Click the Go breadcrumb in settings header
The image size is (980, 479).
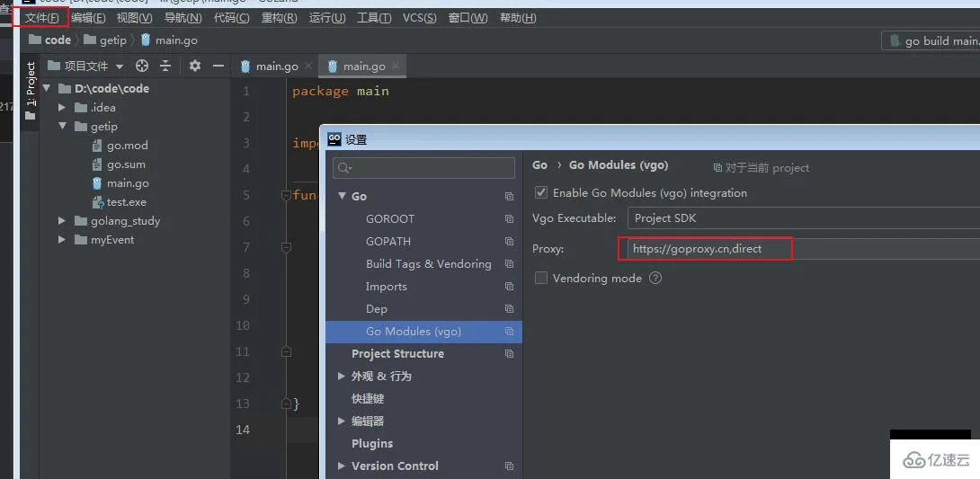click(539, 165)
